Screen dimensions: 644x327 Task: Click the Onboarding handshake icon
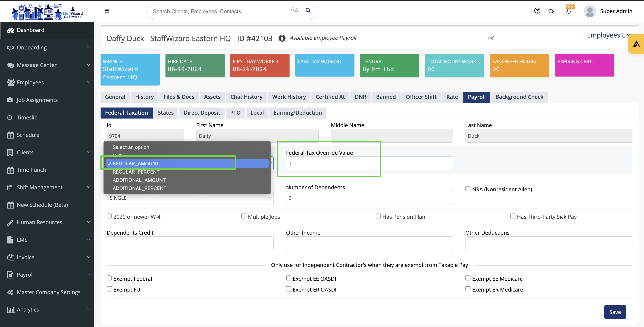pyautogui.click(x=10, y=48)
